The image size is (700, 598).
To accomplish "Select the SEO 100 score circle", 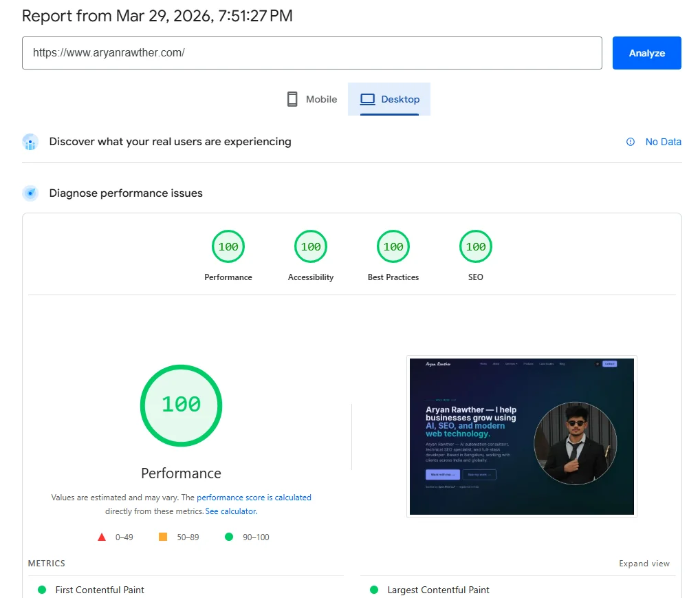I will point(475,246).
